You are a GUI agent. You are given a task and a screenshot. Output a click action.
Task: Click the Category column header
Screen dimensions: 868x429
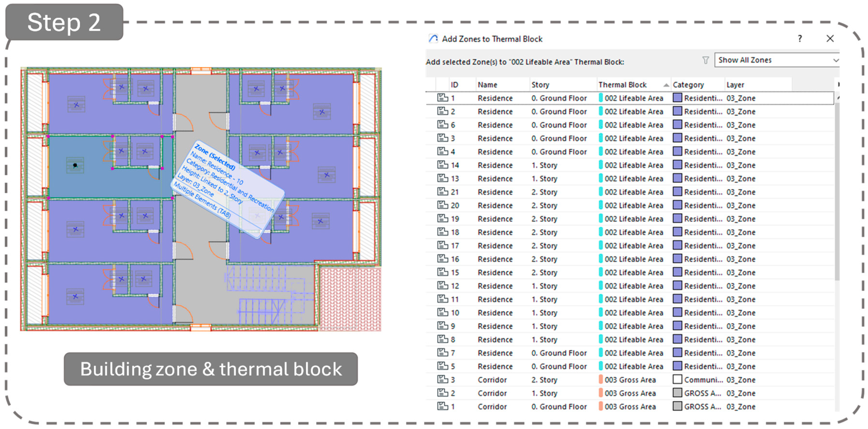688,85
